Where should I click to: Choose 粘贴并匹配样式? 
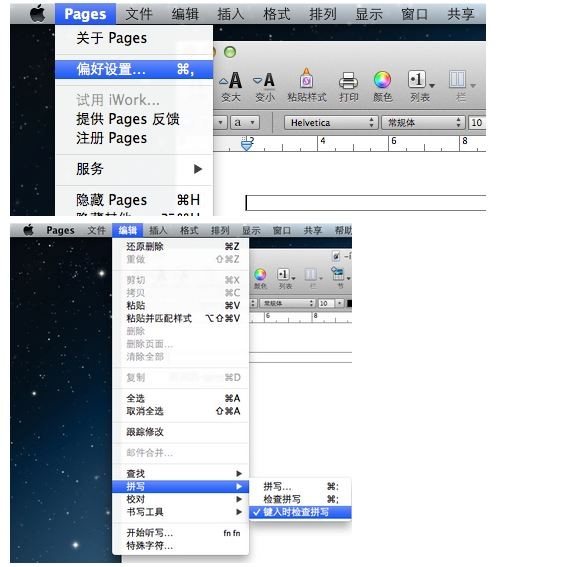(x=180, y=318)
